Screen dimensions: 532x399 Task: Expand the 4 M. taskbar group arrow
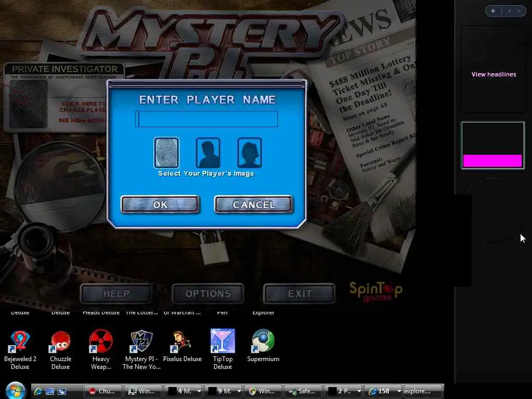(x=199, y=391)
